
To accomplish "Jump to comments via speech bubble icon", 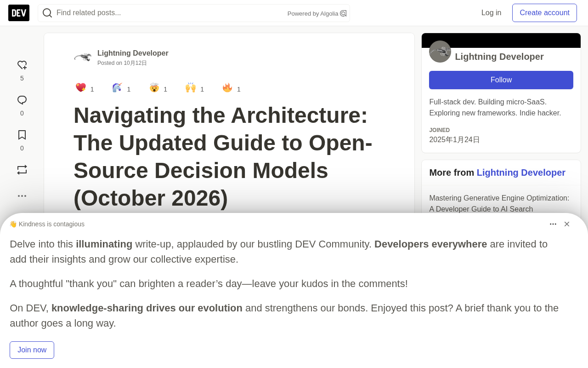I will pyautogui.click(x=22, y=100).
